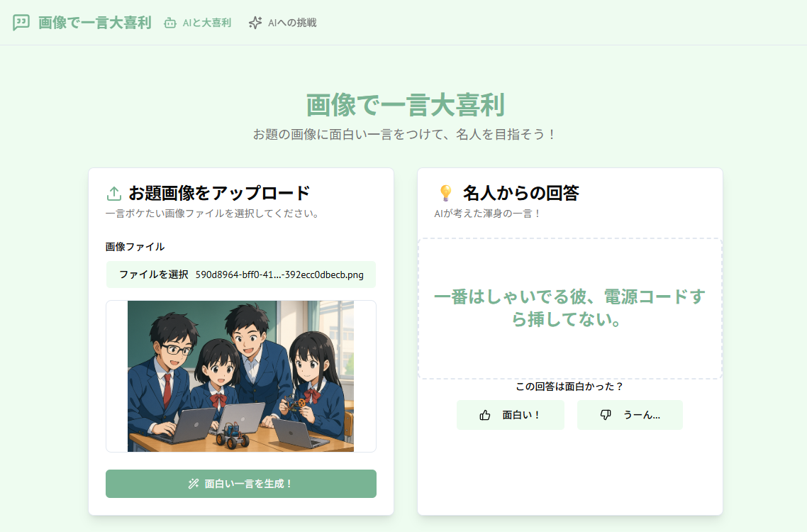Click the uploaded classroom image preview
807x532 pixels.
click(x=240, y=376)
